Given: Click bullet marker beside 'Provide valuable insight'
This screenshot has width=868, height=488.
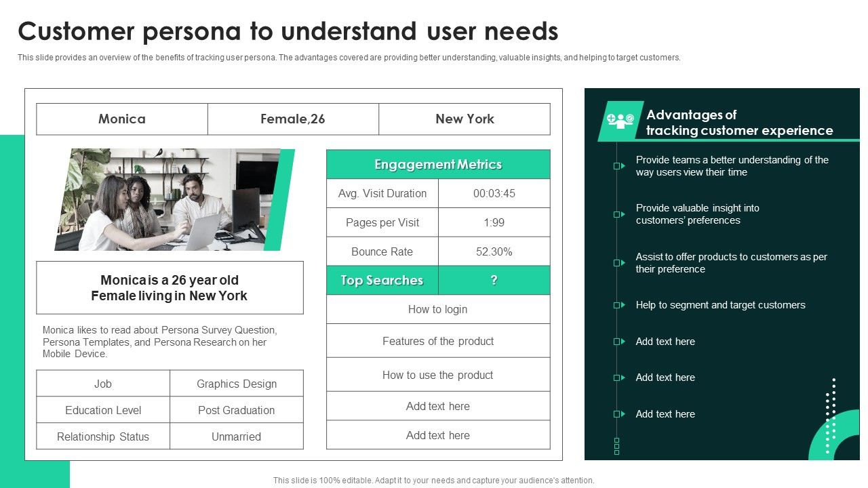Looking at the screenshot, I should [x=619, y=214].
